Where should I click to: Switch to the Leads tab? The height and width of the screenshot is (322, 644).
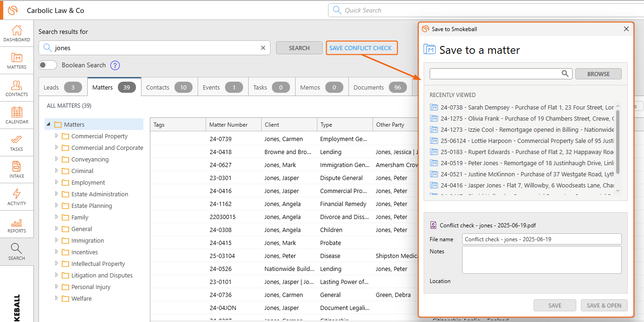[63, 87]
